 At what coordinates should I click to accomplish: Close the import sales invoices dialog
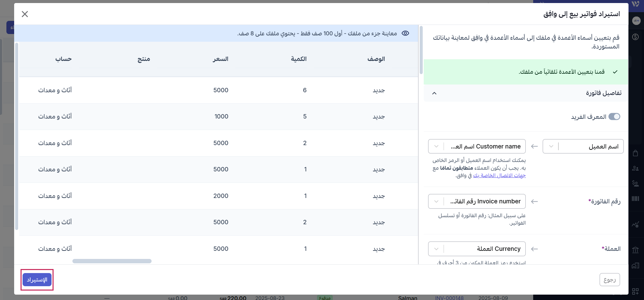coord(25,14)
